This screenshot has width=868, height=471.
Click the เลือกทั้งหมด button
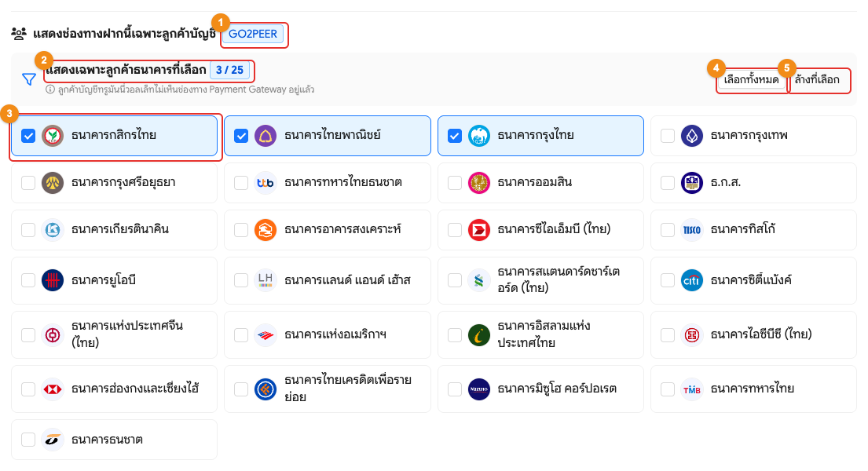(751, 80)
